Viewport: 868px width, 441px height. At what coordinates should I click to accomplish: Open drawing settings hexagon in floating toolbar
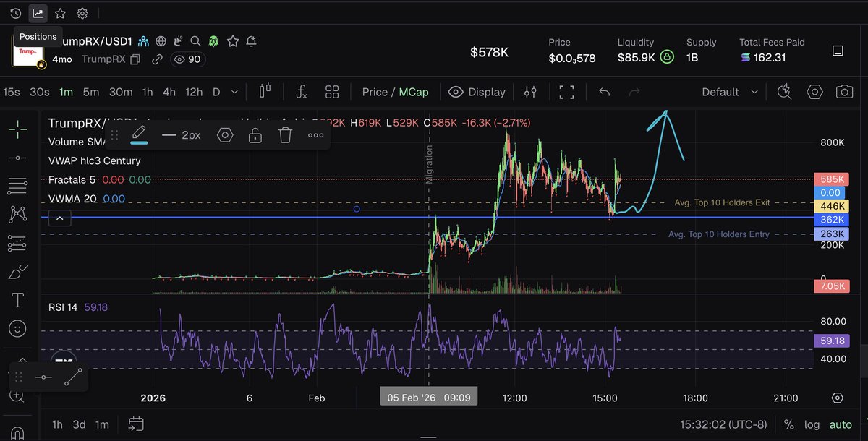225,135
